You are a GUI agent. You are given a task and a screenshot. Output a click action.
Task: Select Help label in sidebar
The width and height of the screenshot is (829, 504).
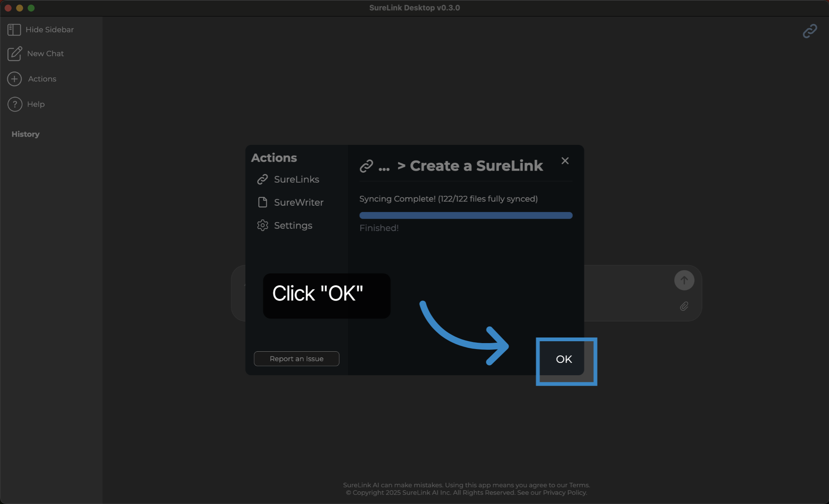[36, 104]
